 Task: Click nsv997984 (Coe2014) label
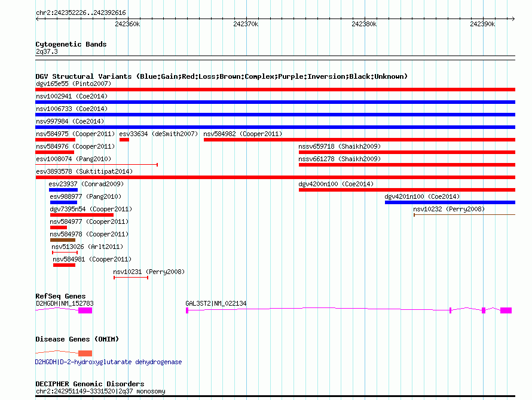pos(70,121)
